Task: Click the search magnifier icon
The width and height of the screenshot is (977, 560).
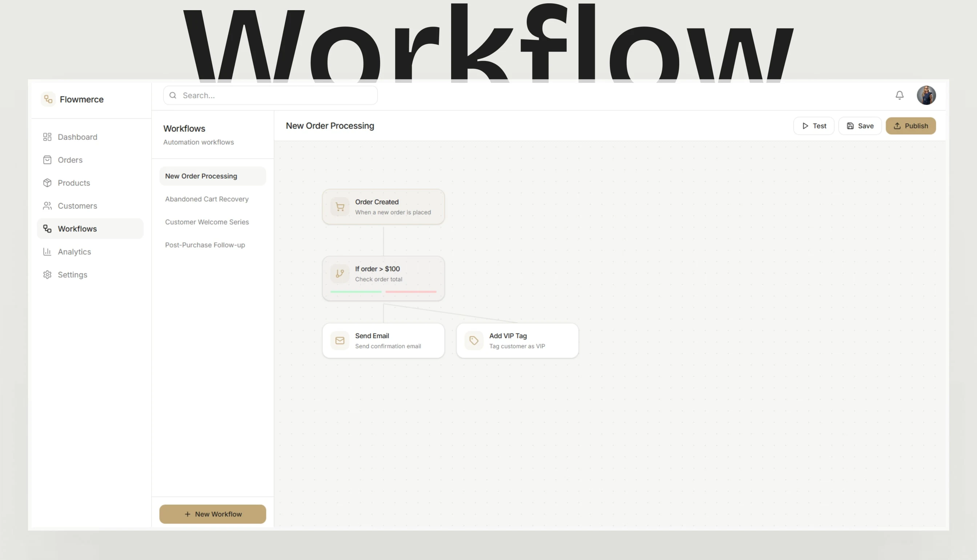Action: tap(173, 96)
